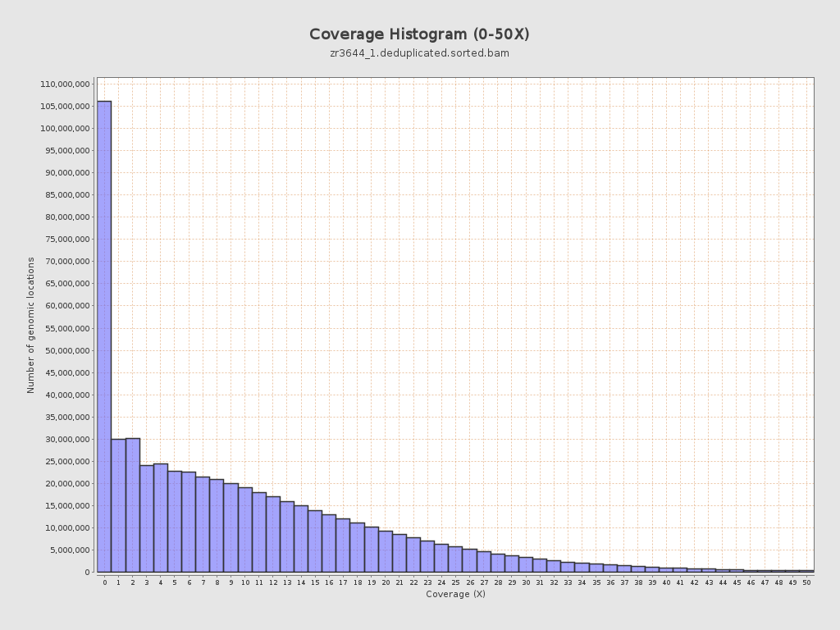Select the histogram bar at coverage 1
This screenshot has width=840, height=630.
tap(118, 505)
